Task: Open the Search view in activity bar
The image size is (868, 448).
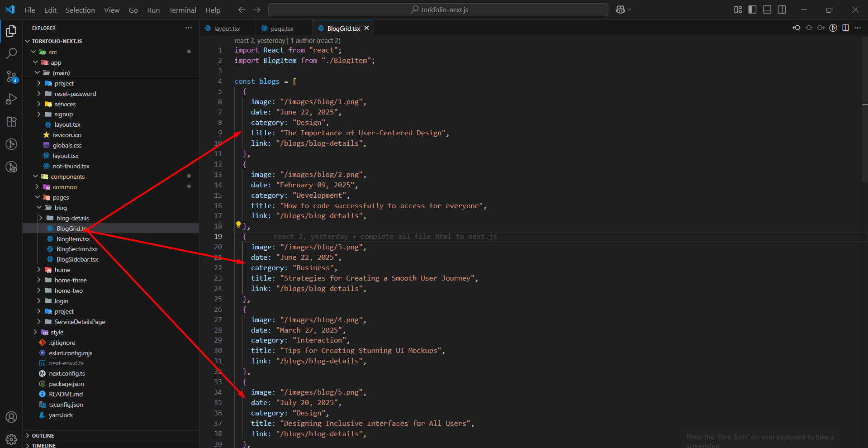Action: 11,53
